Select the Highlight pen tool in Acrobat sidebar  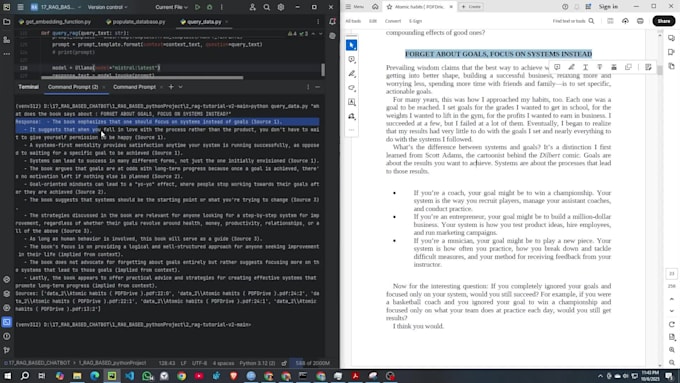pyautogui.click(x=352, y=74)
